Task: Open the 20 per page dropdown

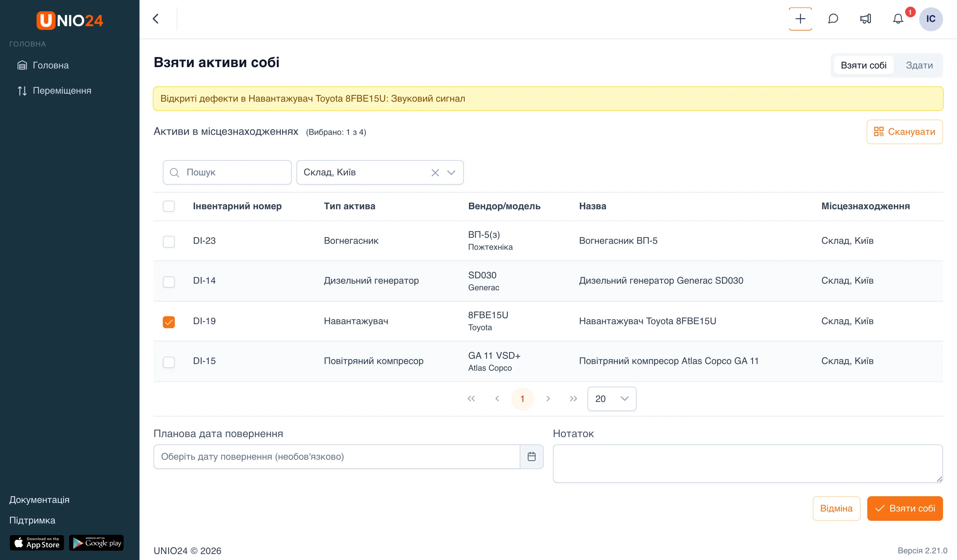Action: click(x=611, y=399)
